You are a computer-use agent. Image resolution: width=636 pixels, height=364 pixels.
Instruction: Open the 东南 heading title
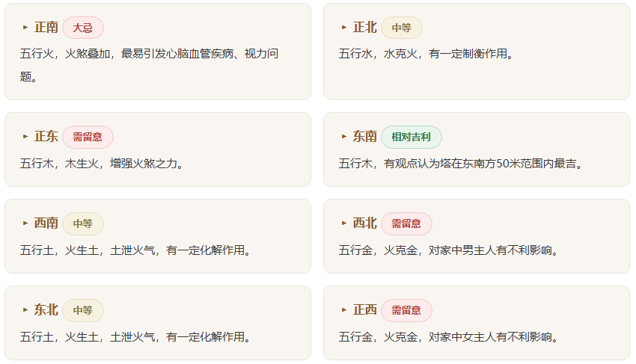[x=364, y=137]
